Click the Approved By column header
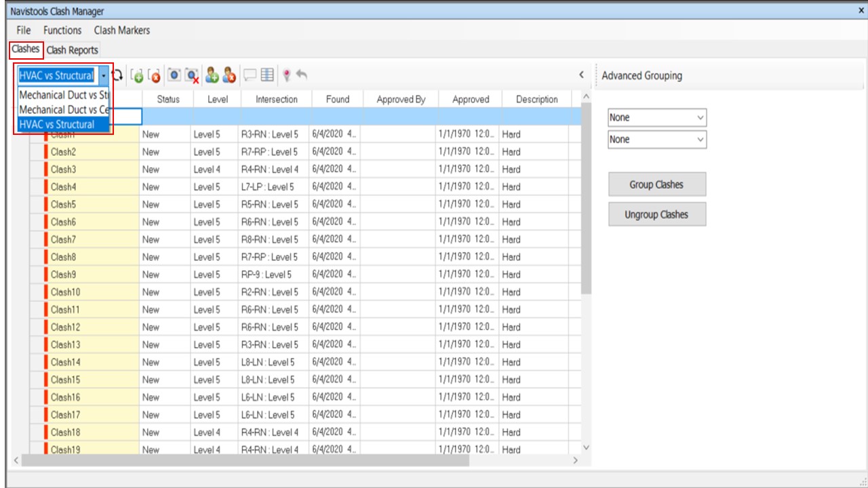 coord(401,99)
